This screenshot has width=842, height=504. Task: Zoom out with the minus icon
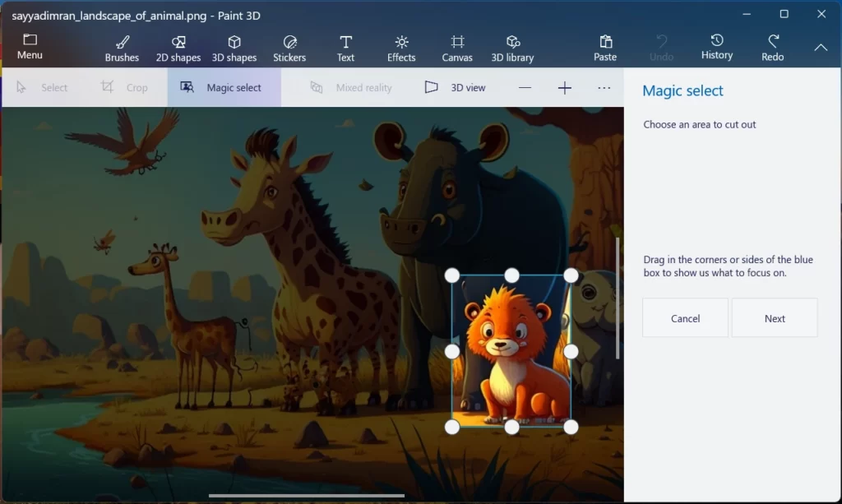point(525,87)
